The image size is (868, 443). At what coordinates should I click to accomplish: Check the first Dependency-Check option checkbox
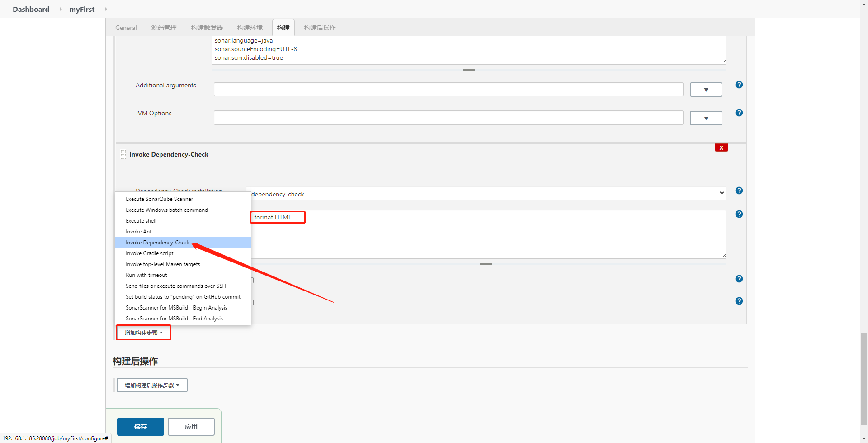tap(251, 280)
